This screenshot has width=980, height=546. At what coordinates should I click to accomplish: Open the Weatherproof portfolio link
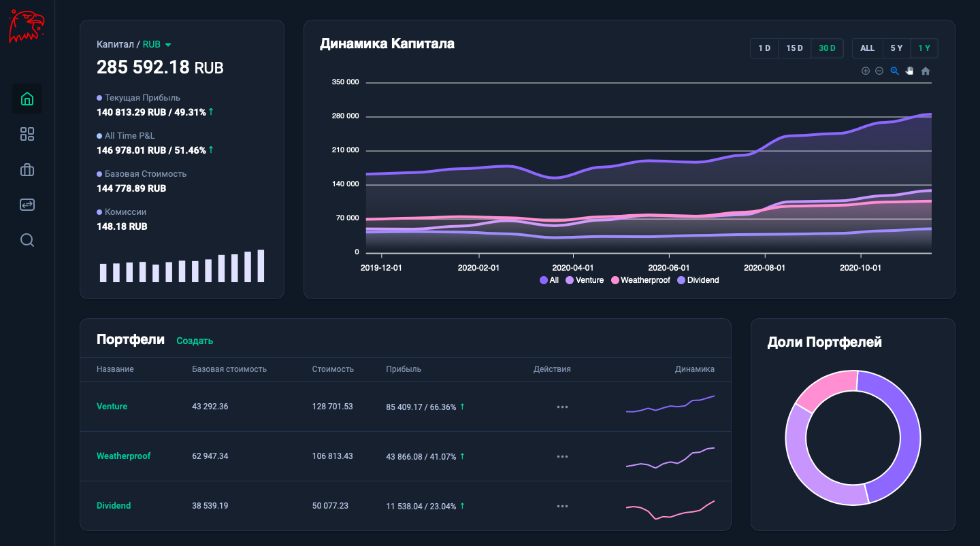coord(123,456)
